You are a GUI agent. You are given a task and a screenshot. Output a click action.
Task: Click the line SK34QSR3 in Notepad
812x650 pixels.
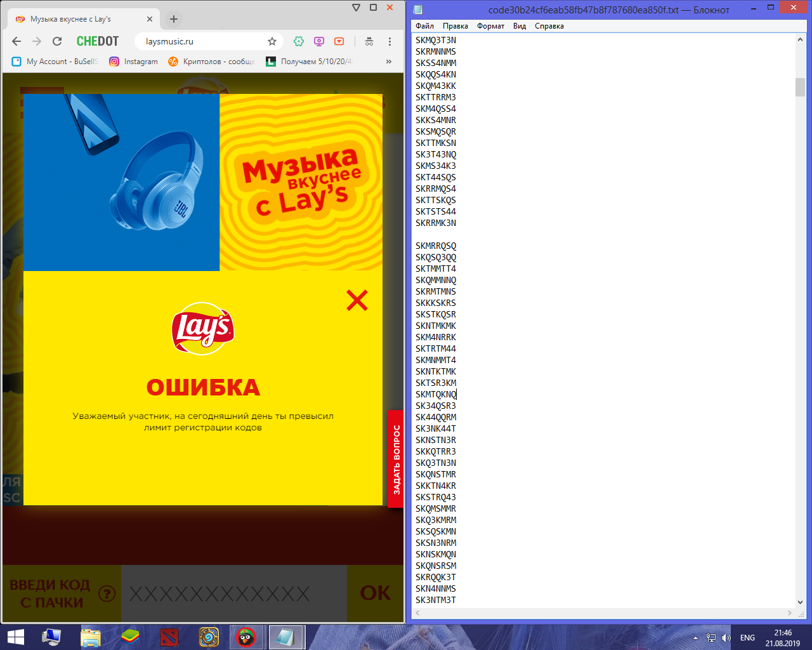(x=436, y=406)
